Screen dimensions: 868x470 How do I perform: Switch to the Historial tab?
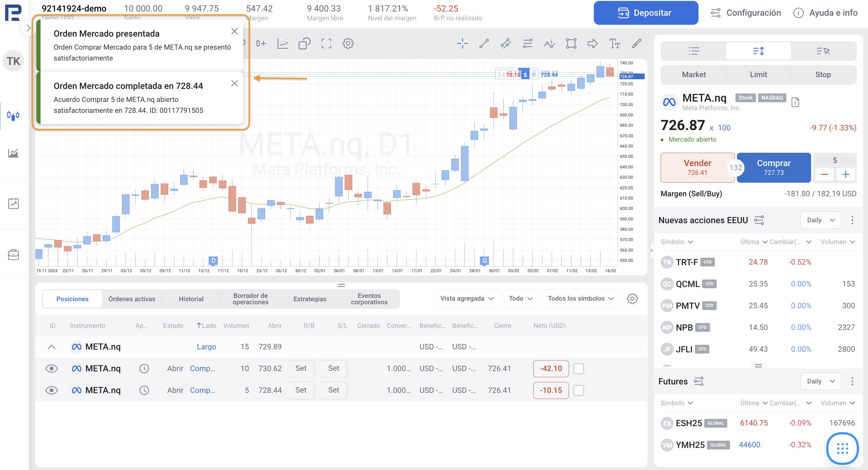tap(191, 299)
